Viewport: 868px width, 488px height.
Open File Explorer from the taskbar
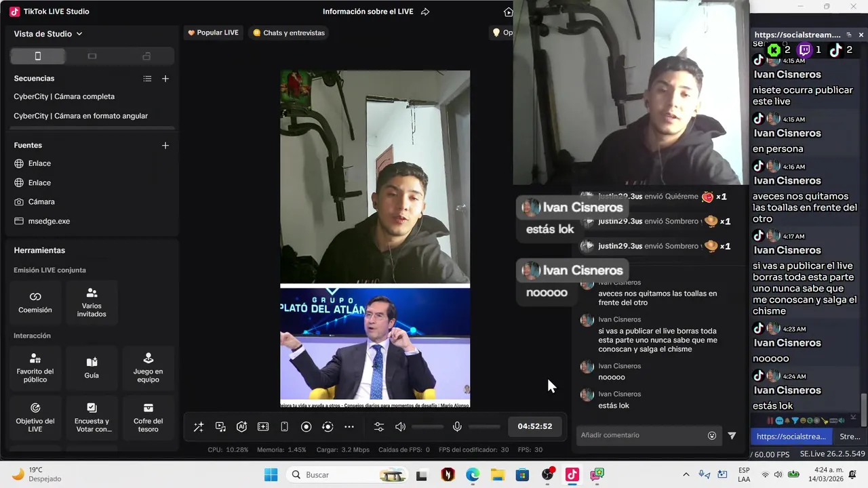[x=498, y=474]
